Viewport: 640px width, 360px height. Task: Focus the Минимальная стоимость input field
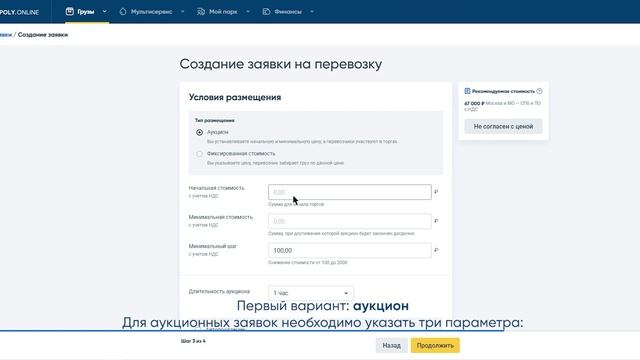pos(350,221)
